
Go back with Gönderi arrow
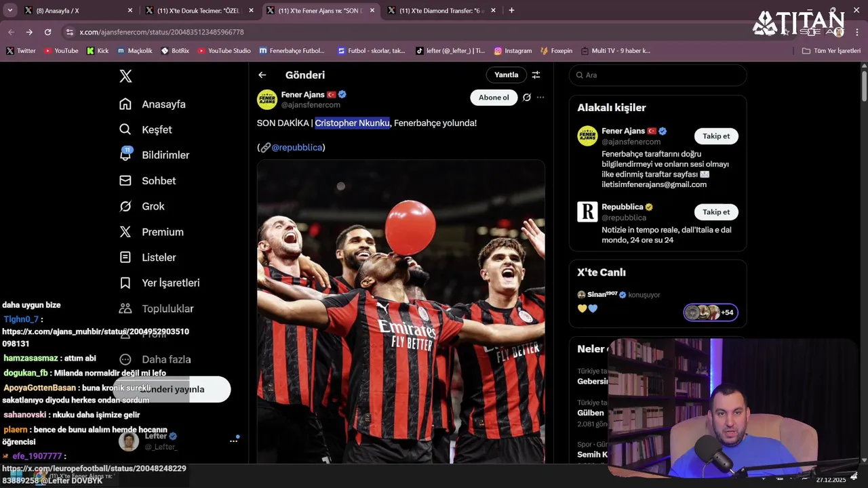pos(262,75)
